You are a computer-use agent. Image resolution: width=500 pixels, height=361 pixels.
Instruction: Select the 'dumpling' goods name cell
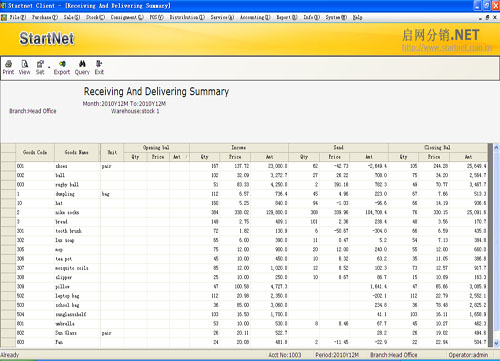coord(77,194)
